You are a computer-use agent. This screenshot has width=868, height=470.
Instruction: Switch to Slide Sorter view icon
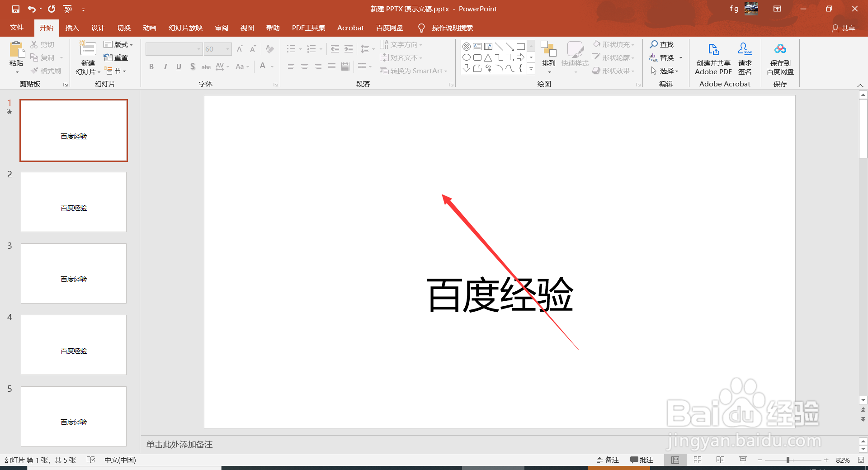pyautogui.click(x=698, y=460)
